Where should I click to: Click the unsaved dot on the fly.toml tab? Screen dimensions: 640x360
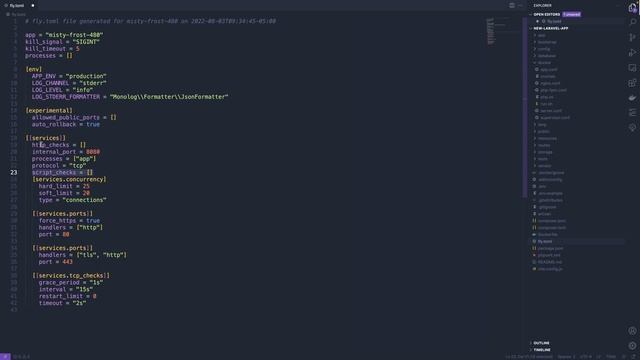[33, 6]
